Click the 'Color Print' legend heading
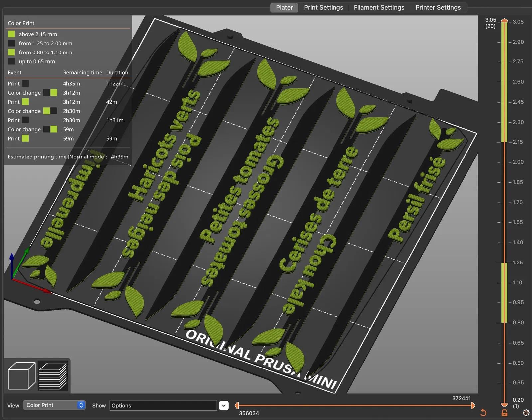This screenshot has height=420, width=532. (21, 23)
